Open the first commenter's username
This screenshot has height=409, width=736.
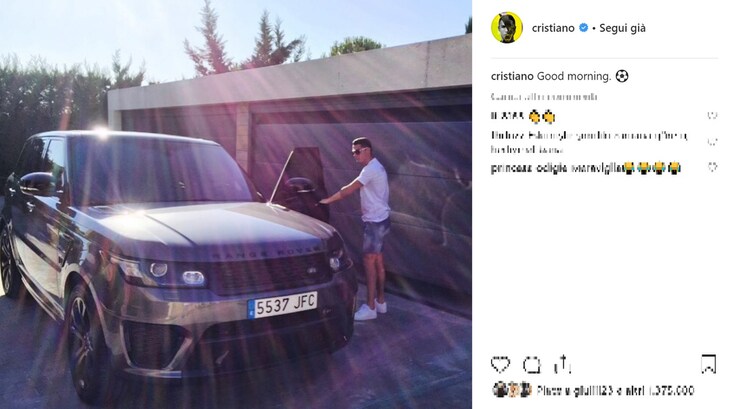(507, 116)
